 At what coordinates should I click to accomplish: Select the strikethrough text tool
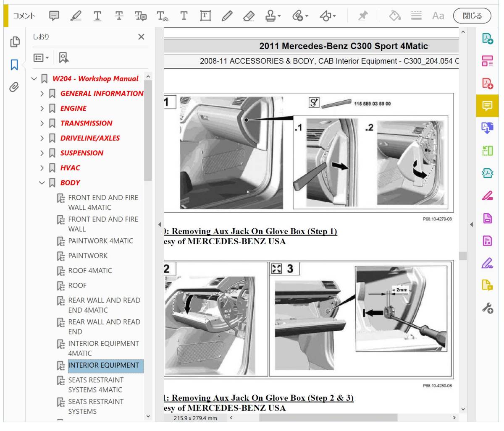(x=119, y=16)
